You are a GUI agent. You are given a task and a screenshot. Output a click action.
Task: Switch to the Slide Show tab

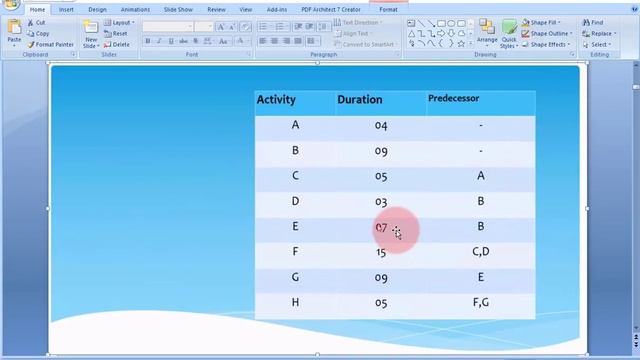[178, 9]
